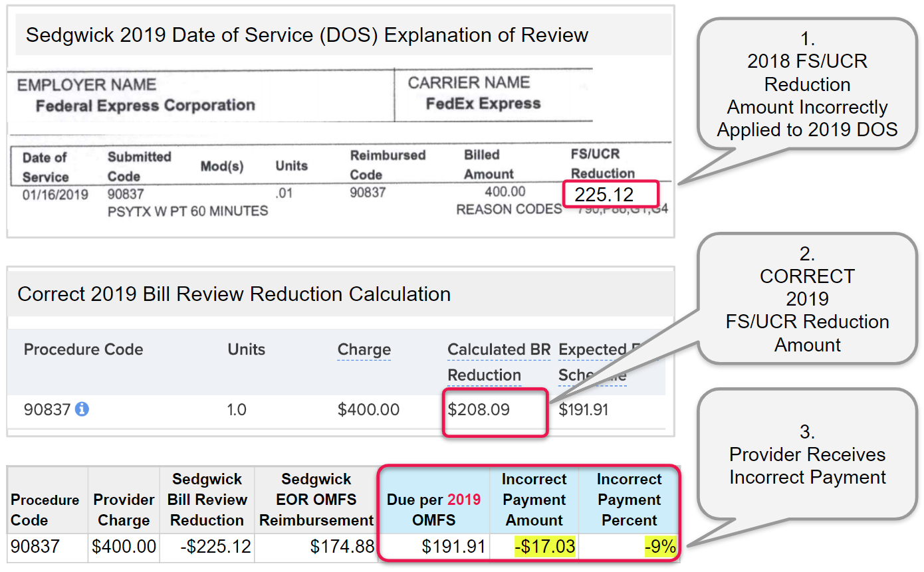Viewport: 924px width, 572px height.
Task: Select the $208.09 calculated reduction value
Action: coord(479,410)
